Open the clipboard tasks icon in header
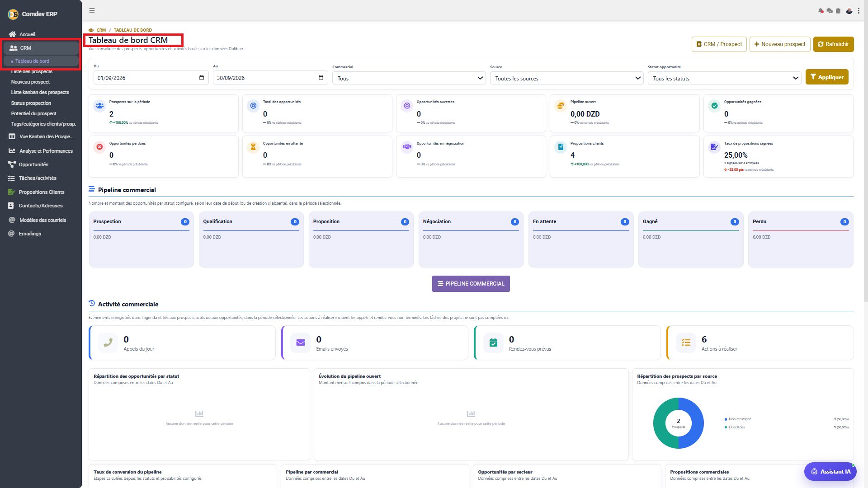The width and height of the screenshot is (868, 488). (x=838, y=11)
